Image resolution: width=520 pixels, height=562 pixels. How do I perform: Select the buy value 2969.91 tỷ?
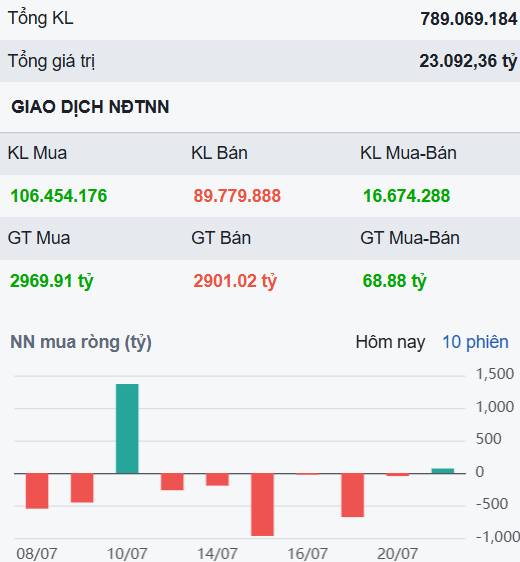pyautogui.click(x=52, y=281)
